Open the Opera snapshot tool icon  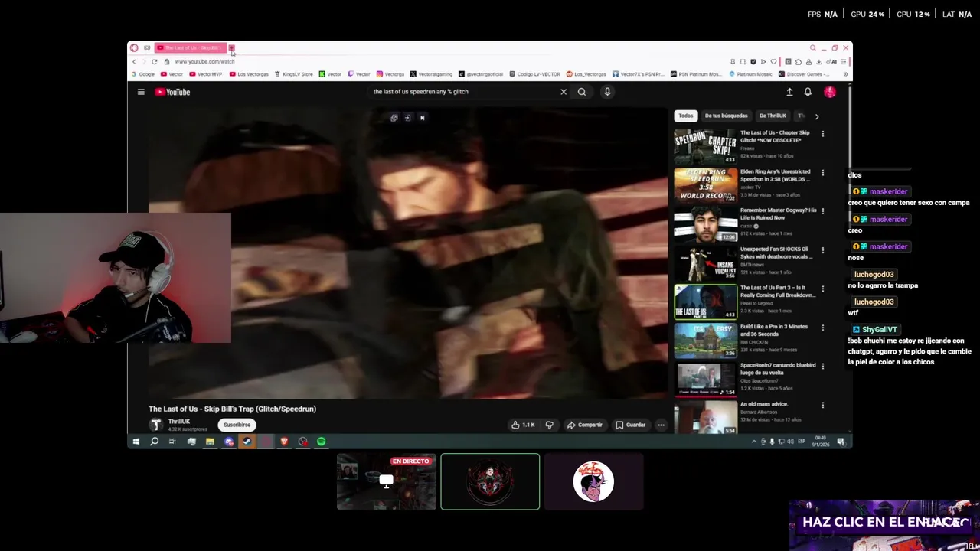pos(743,61)
